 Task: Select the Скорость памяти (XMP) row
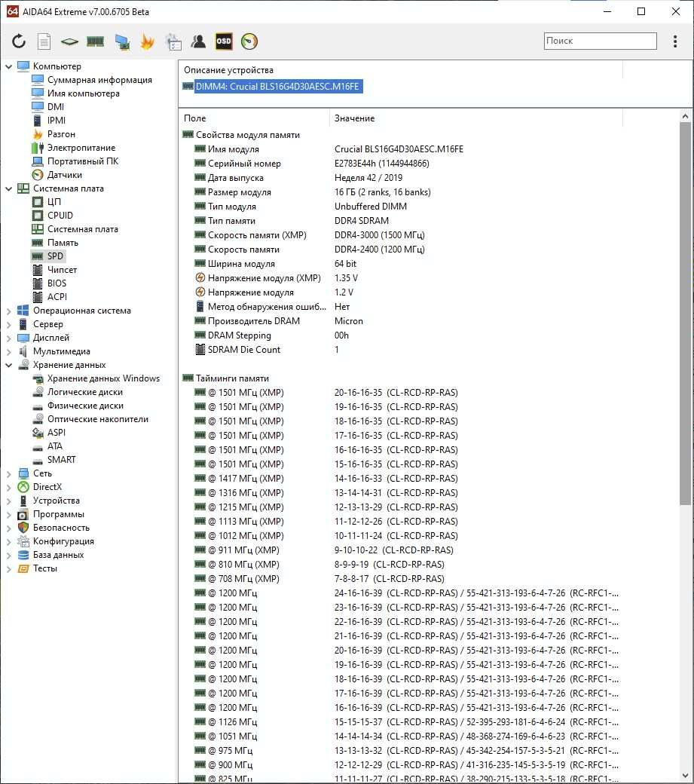point(401,235)
